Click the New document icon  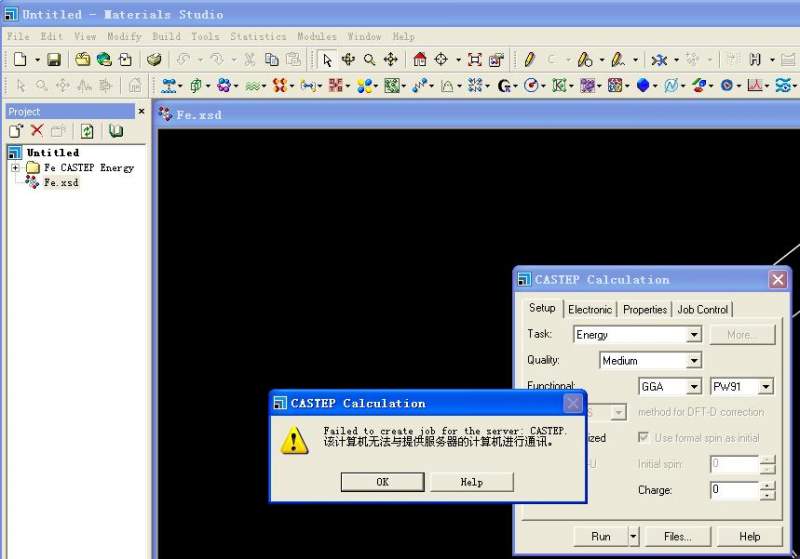[20, 60]
